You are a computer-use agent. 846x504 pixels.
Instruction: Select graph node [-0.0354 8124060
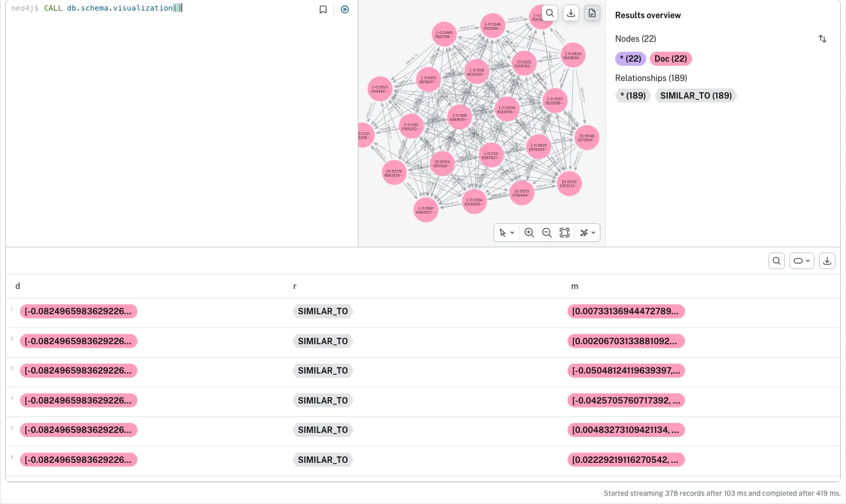point(474,201)
